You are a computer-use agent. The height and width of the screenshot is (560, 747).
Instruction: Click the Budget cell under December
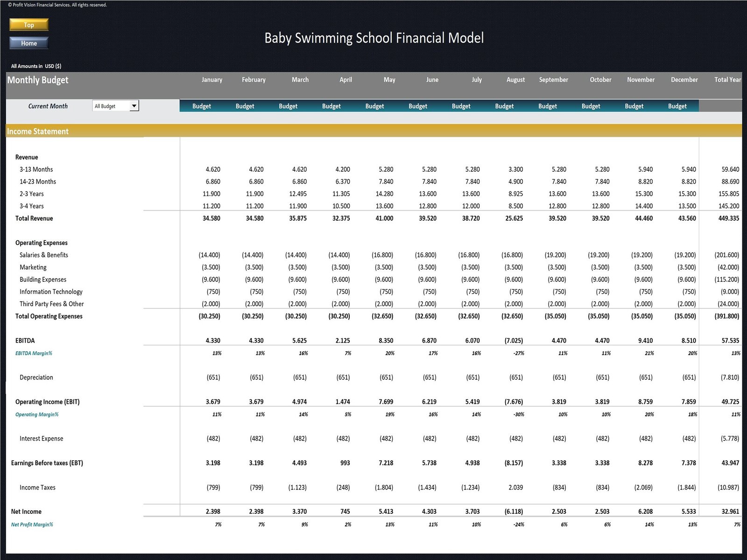tap(677, 106)
